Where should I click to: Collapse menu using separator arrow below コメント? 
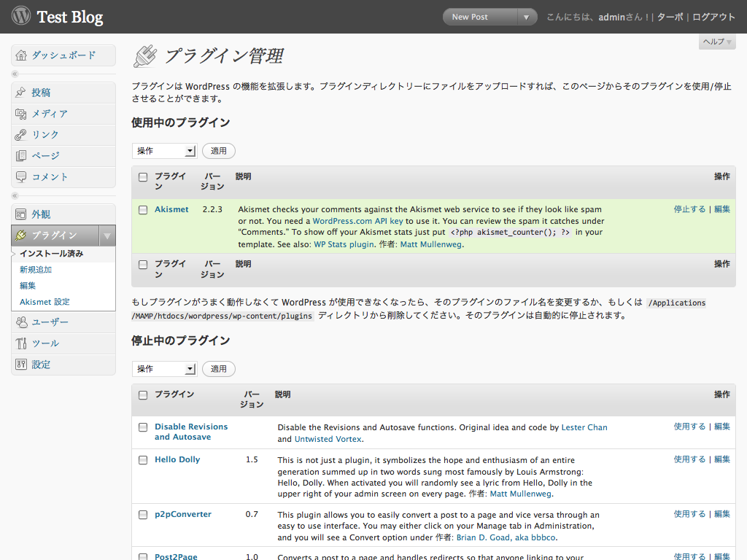click(15, 195)
